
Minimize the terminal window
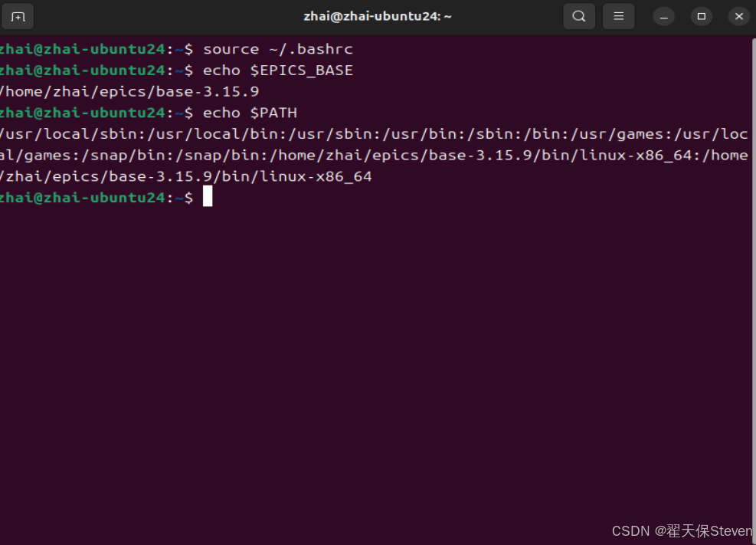(x=664, y=17)
